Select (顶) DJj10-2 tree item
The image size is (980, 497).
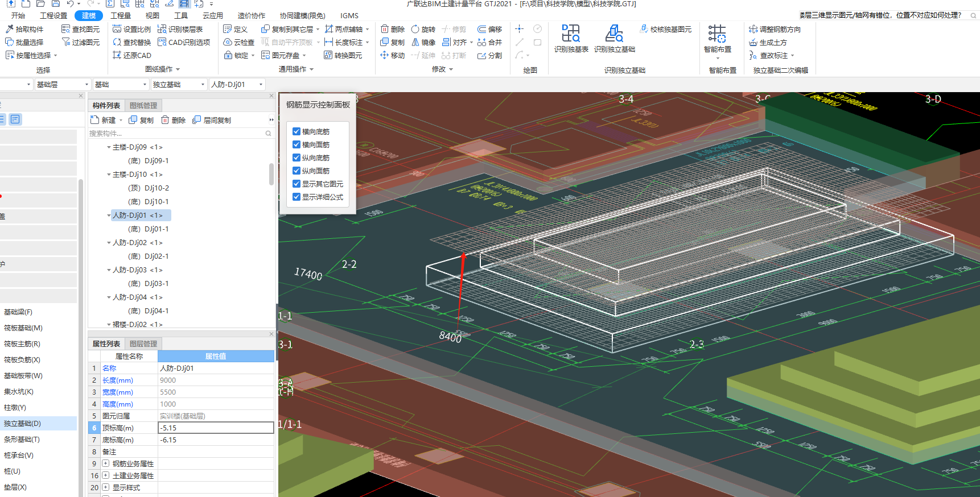coord(149,188)
